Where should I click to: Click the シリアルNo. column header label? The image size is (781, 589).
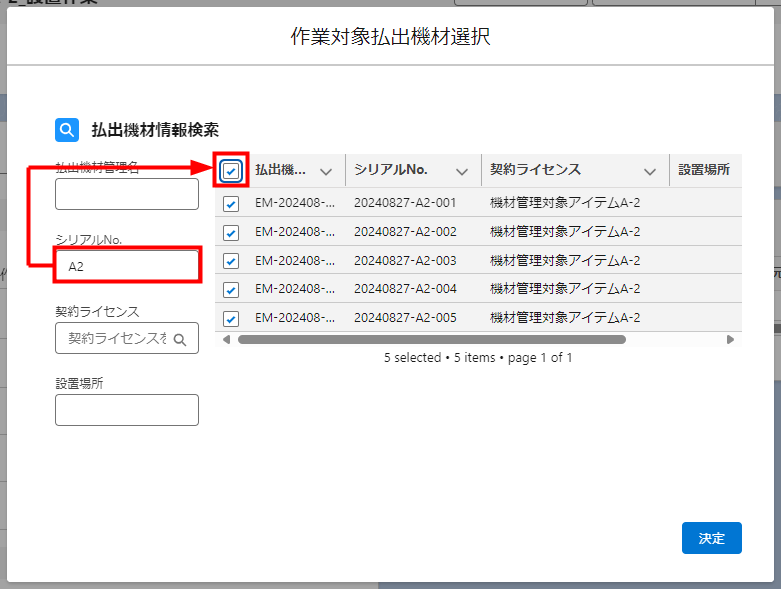coord(391,170)
